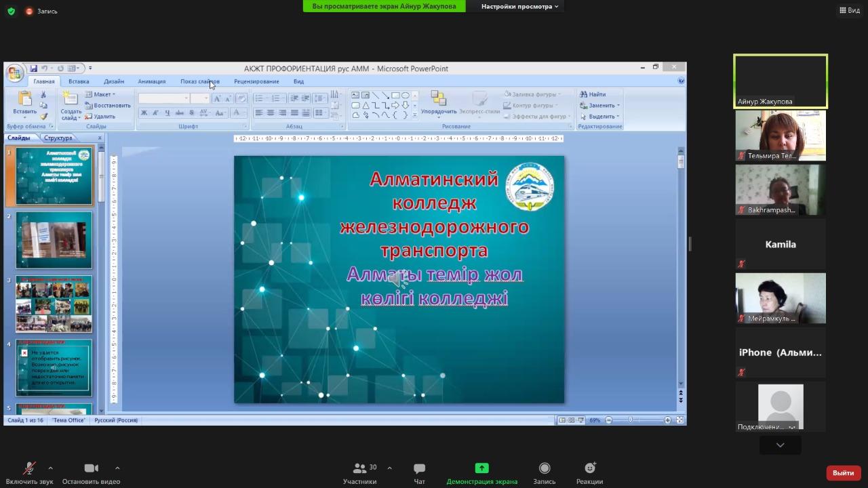The image size is (868, 488).
Task: Open the Zoom Chat panel
Action: tap(419, 468)
